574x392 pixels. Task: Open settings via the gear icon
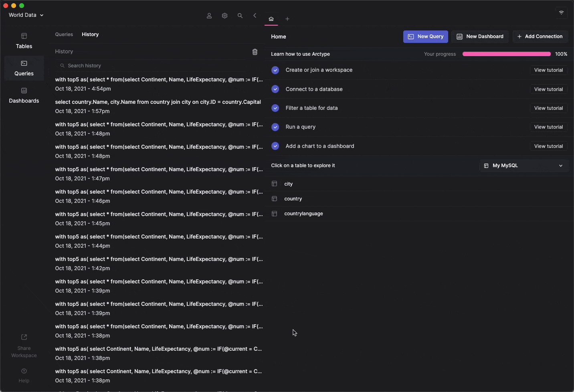click(x=224, y=16)
